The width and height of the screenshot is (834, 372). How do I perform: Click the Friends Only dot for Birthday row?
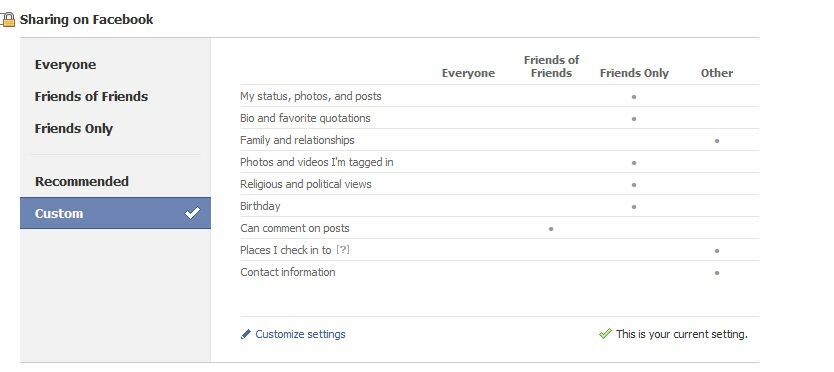[x=633, y=207]
